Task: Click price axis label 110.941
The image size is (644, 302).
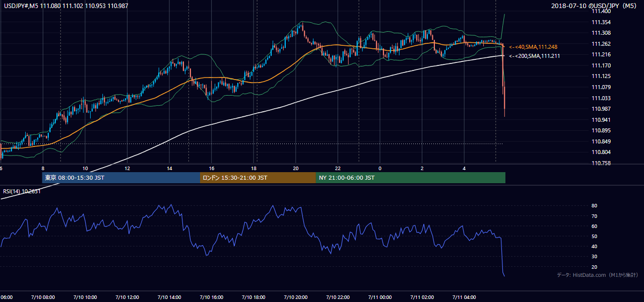Action: click(601, 120)
